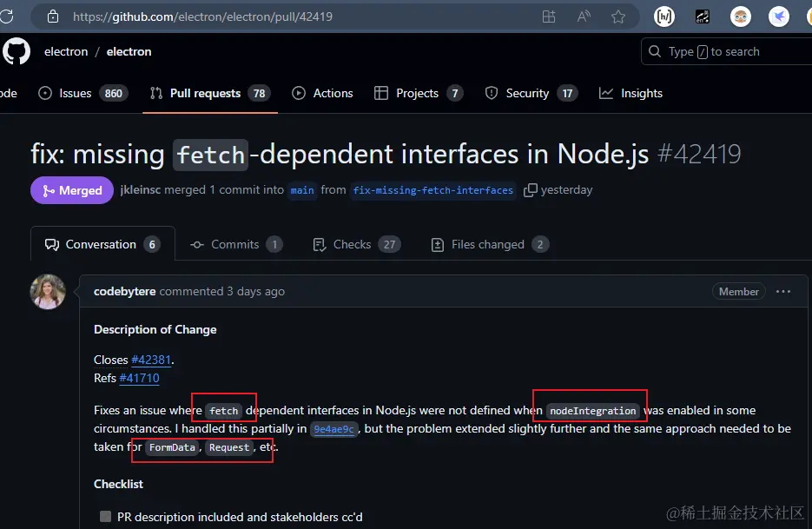Open the main branch link

pyautogui.click(x=302, y=190)
